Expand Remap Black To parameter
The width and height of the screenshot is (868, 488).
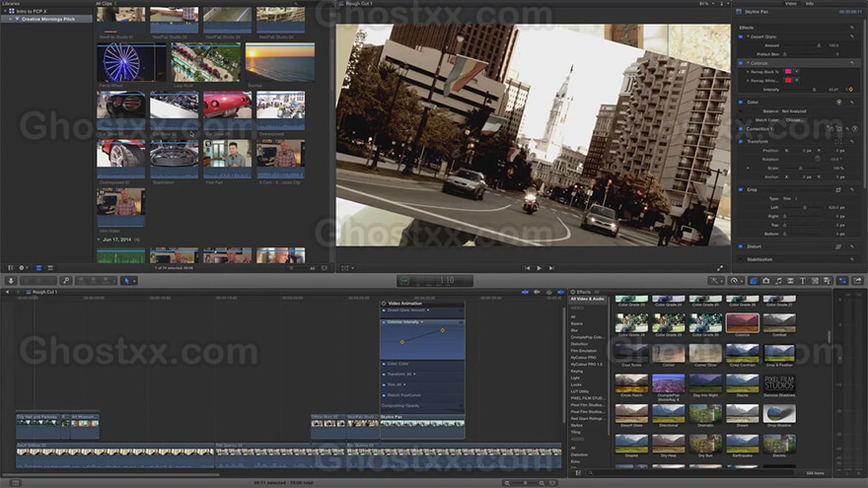748,72
